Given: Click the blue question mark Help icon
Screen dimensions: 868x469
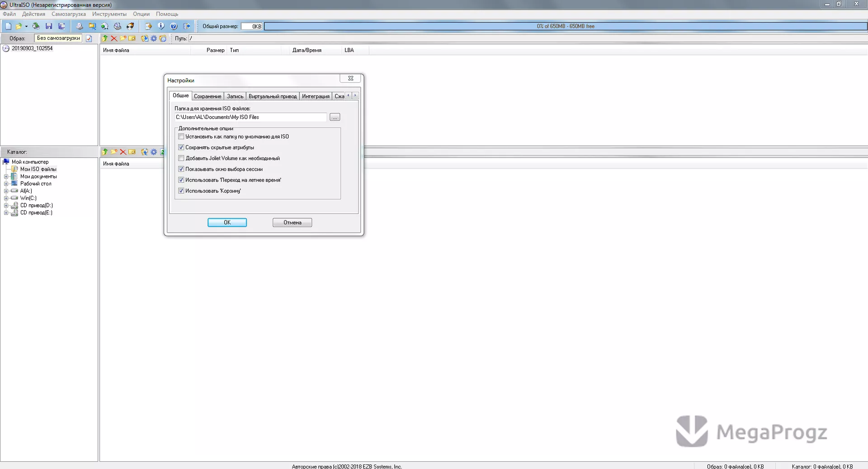Looking at the screenshot, I should pos(174,26).
